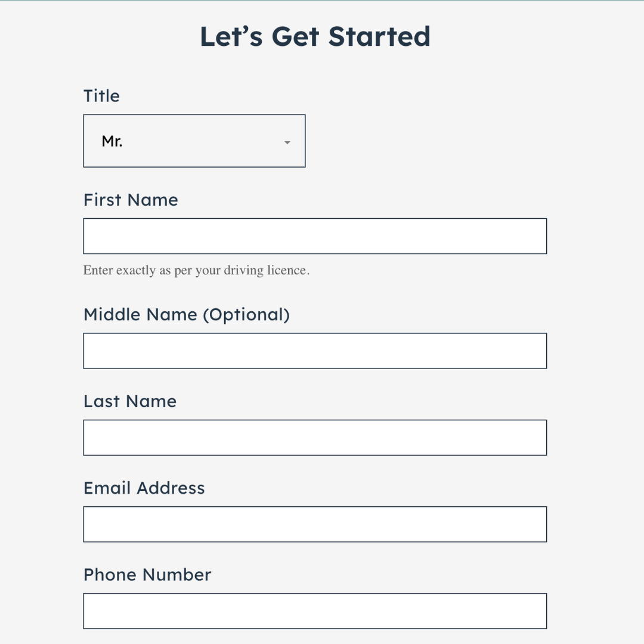
Task: Click the 'Phone Number' field label
Action: click(x=147, y=575)
